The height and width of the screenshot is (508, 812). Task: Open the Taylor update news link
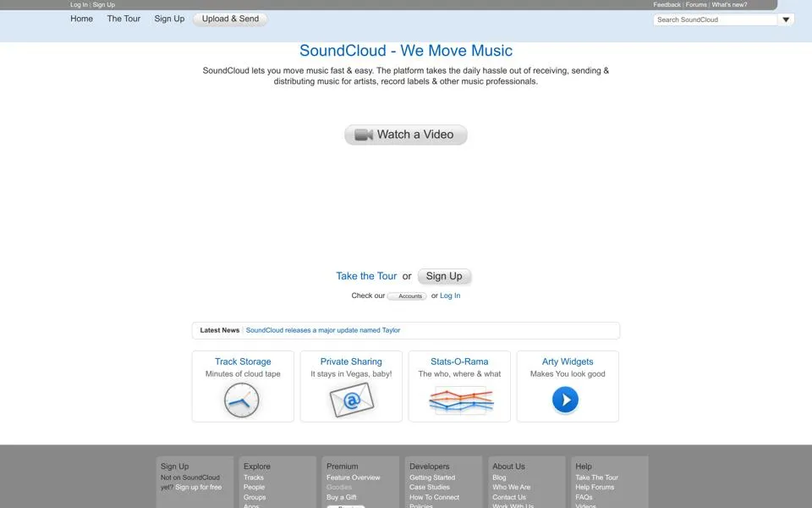point(322,330)
